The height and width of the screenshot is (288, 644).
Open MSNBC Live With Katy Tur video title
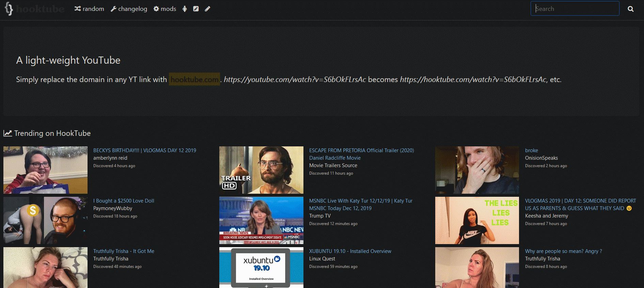(361, 204)
